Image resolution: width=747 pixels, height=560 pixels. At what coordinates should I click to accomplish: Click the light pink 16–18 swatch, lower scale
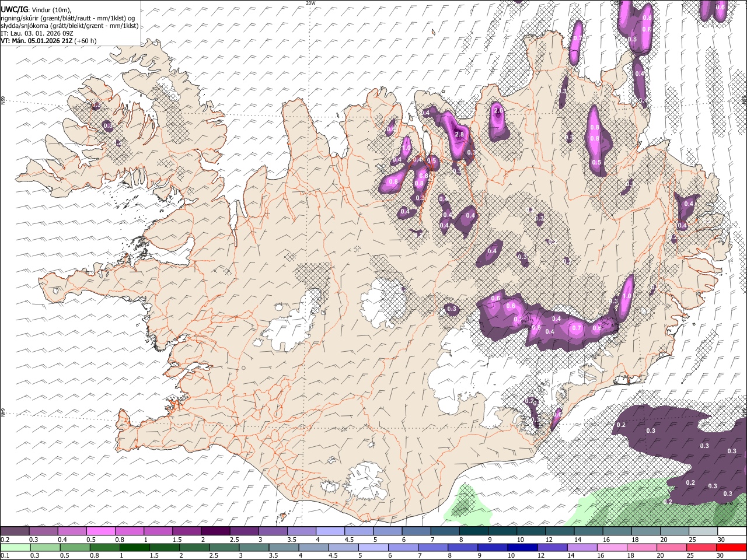pyautogui.click(x=612, y=547)
